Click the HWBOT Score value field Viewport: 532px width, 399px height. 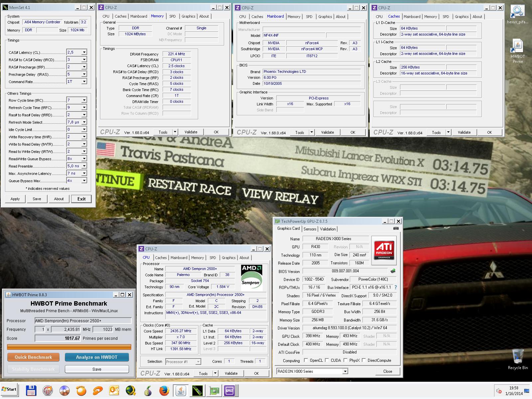click(x=58, y=338)
